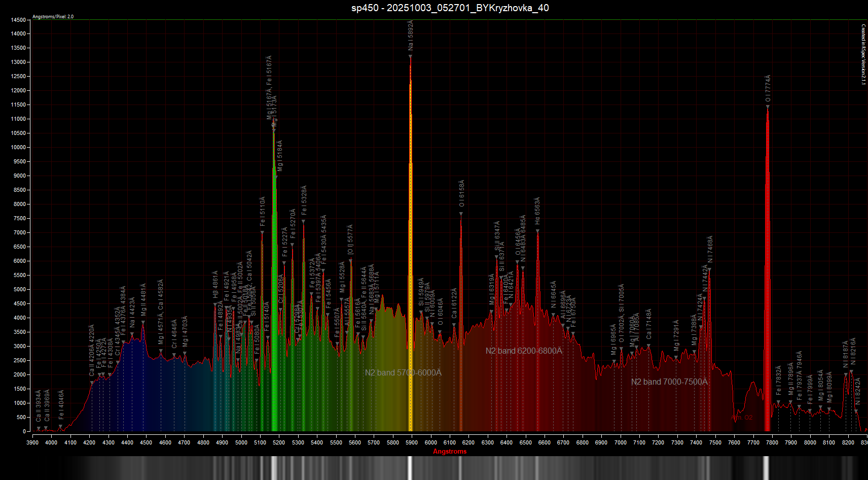Select the Hα 6563Å line marker

point(537,231)
